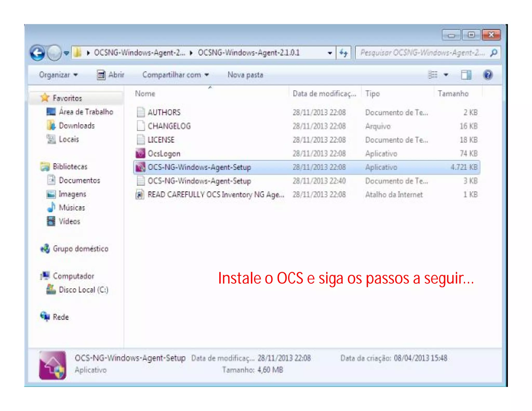Open recent locations dropdown next to Forward
The height and width of the screenshot is (411, 532).
pyautogui.click(x=66, y=53)
